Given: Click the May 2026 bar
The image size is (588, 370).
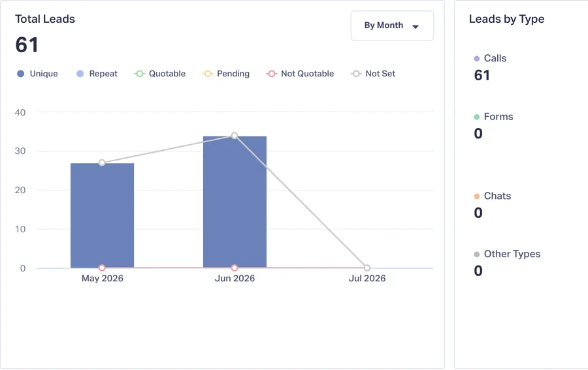Looking at the screenshot, I should tap(102, 216).
